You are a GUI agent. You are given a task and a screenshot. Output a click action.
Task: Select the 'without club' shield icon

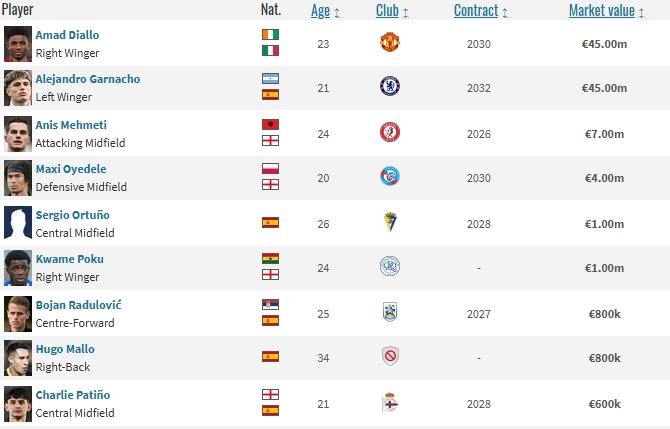[x=390, y=356]
